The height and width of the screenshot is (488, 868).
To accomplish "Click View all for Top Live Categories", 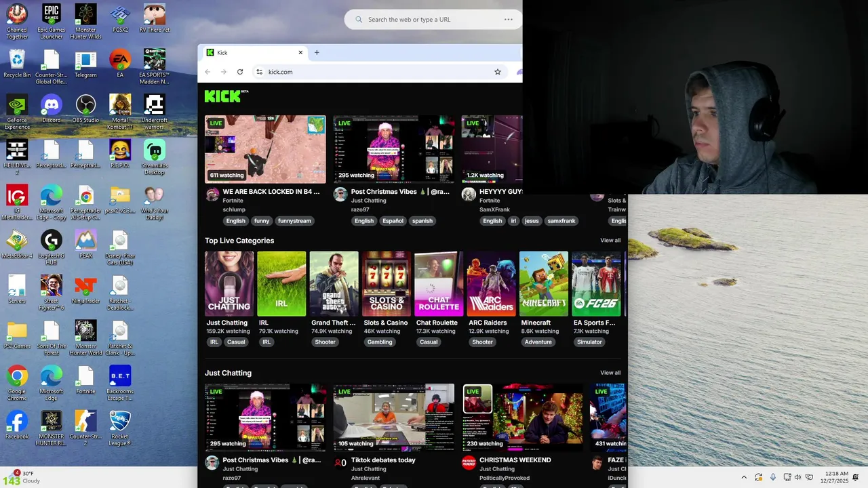I will coord(610,241).
